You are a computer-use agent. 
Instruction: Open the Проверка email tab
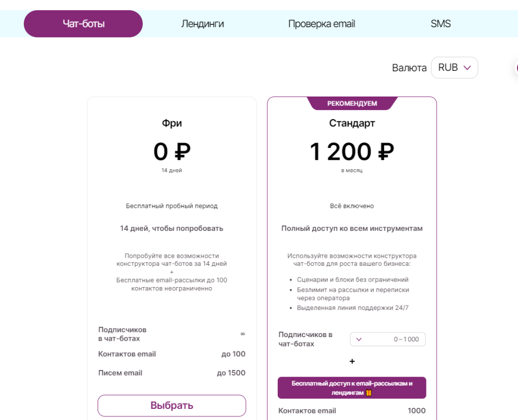(322, 23)
